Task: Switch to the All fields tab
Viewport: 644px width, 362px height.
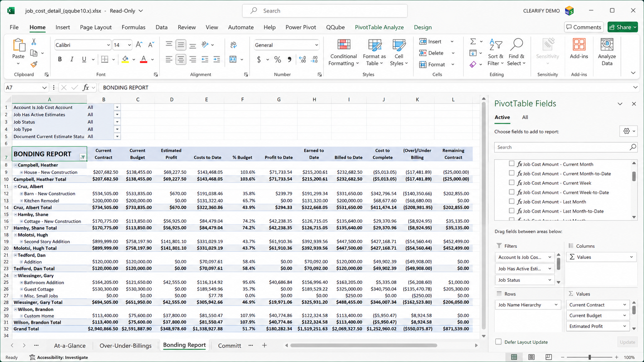Action: point(525,117)
